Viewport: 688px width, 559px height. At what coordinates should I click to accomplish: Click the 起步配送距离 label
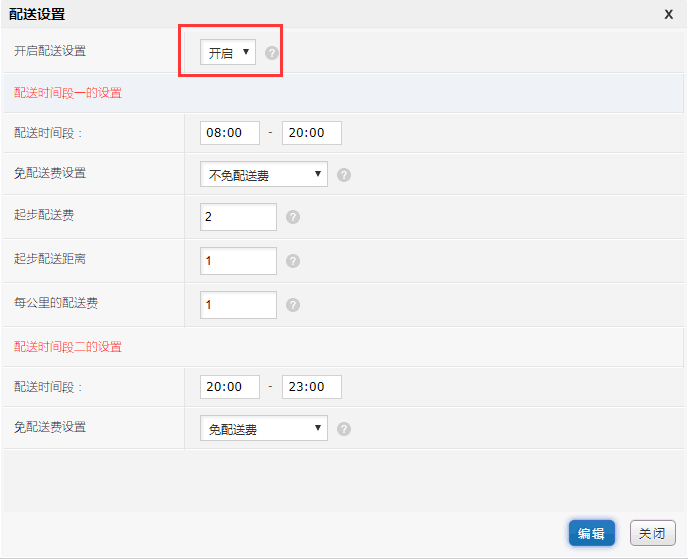point(50,259)
